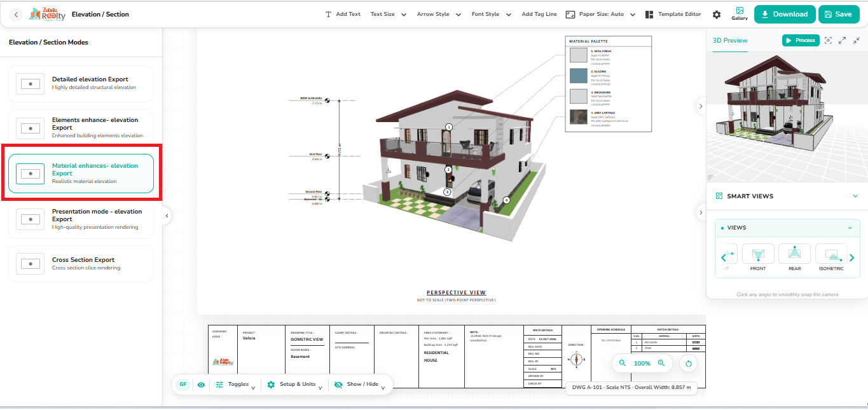Click the Download button
This screenshot has height=410, width=868.
point(785,14)
